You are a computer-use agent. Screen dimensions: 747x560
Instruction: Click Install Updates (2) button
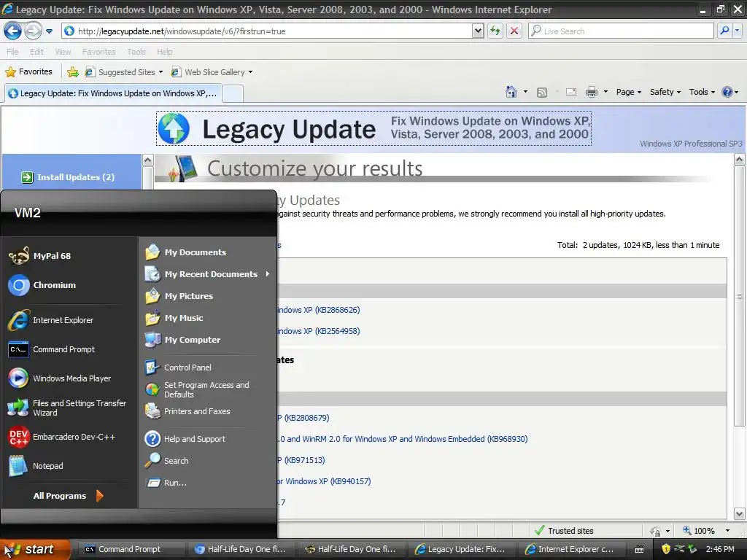(x=68, y=177)
